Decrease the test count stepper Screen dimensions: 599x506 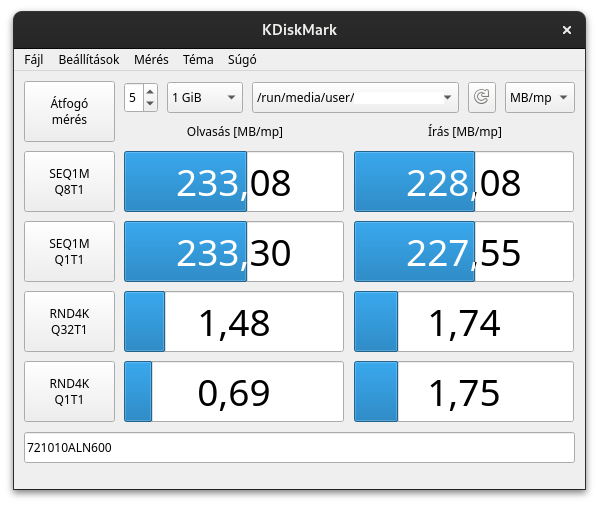pos(150,104)
